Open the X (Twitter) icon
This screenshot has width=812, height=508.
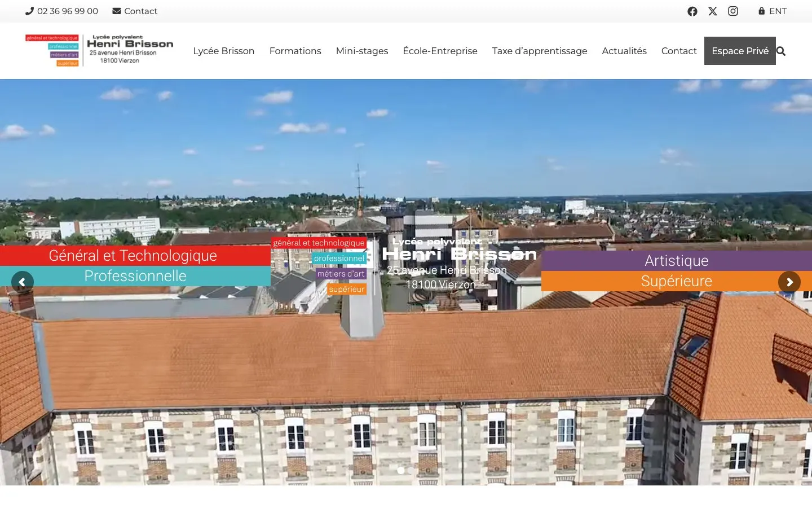click(x=713, y=11)
